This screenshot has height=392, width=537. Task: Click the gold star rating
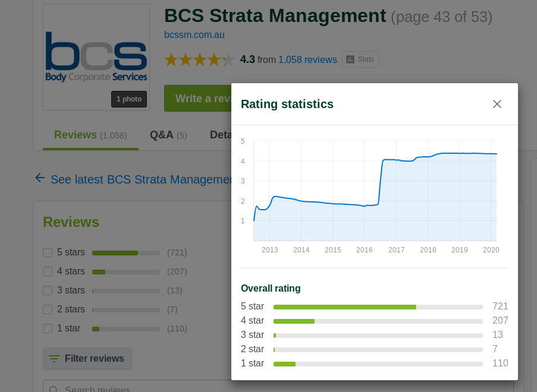(x=199, y=59)
